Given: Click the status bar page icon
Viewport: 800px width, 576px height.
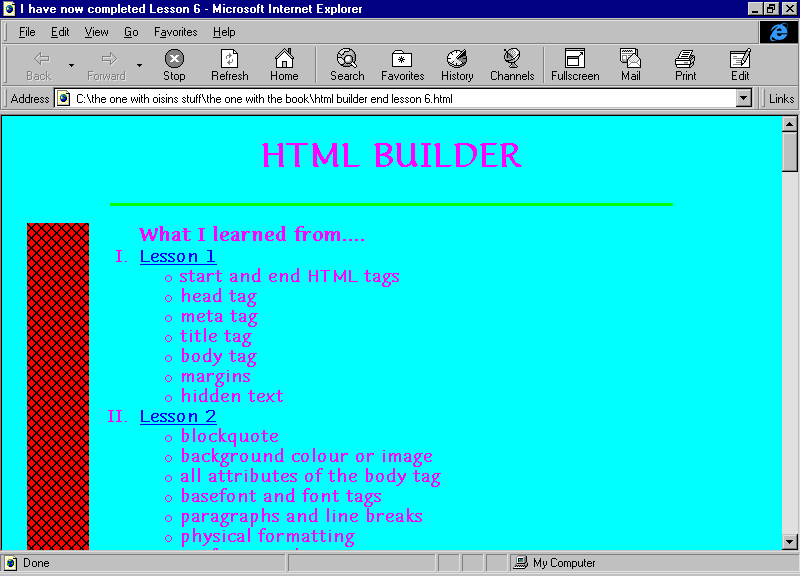Looking at the screenshot, I should (x=10, y=563).
